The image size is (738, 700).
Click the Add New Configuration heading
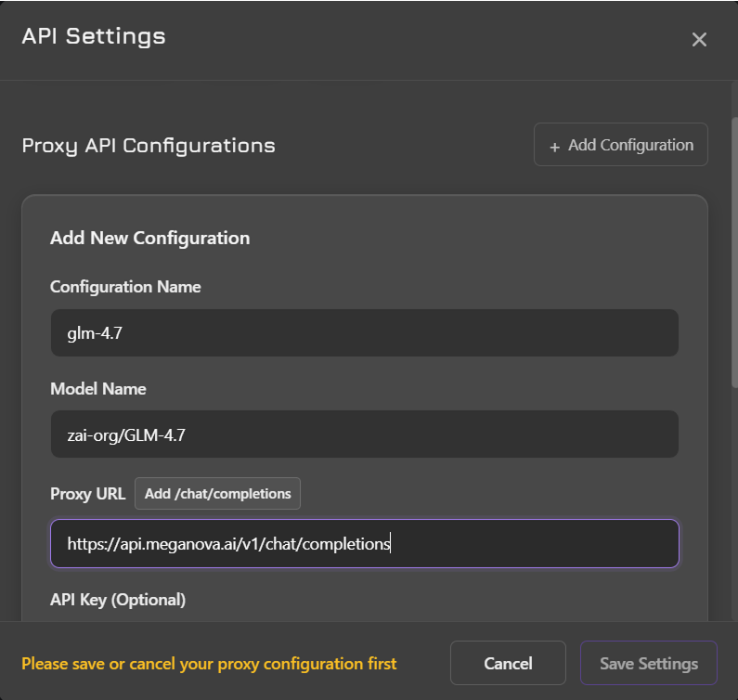[x=149, y=238]
